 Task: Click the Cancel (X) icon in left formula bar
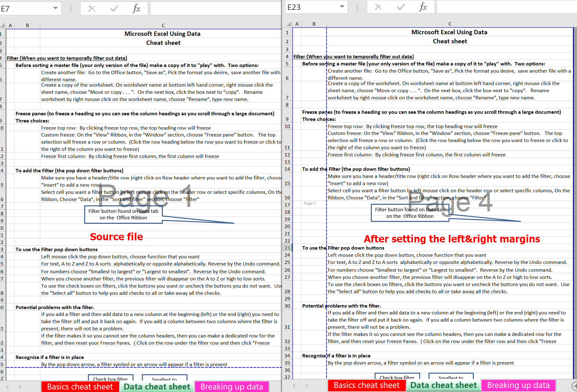[x=92, y=8]
